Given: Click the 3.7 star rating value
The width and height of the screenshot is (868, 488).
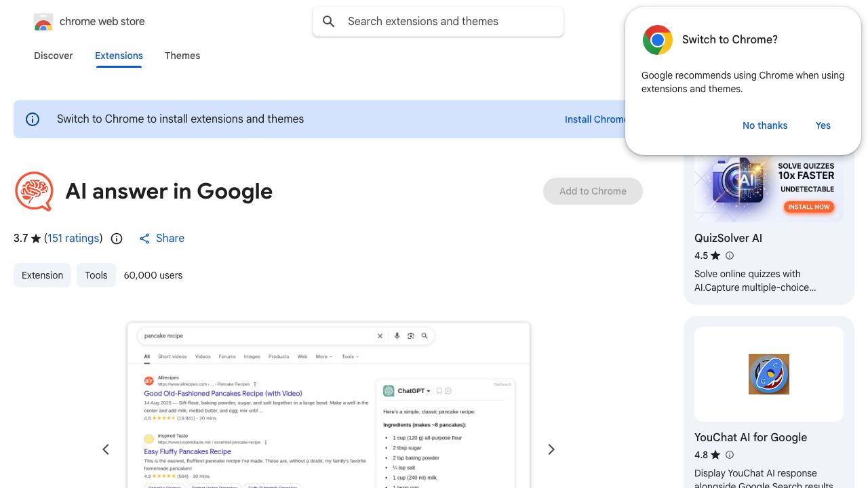Looking at the screenshot, I should [x=21, y=239].
